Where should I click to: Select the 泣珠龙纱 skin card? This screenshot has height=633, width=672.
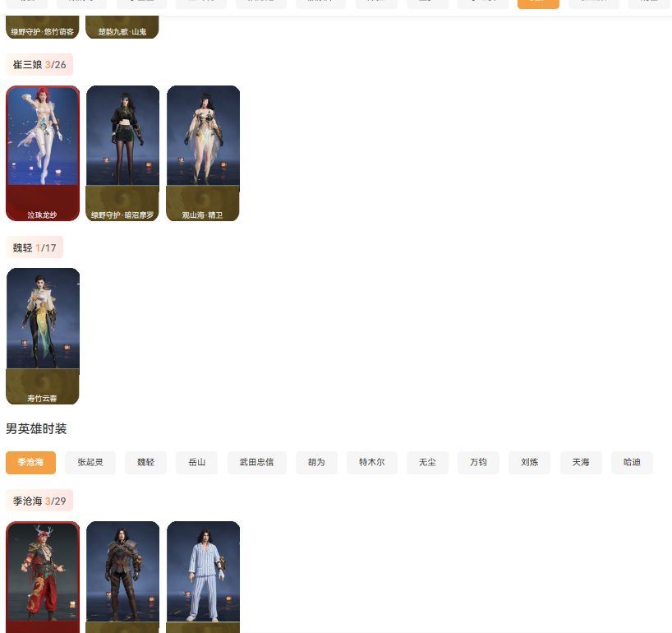(x=43, y=153)
